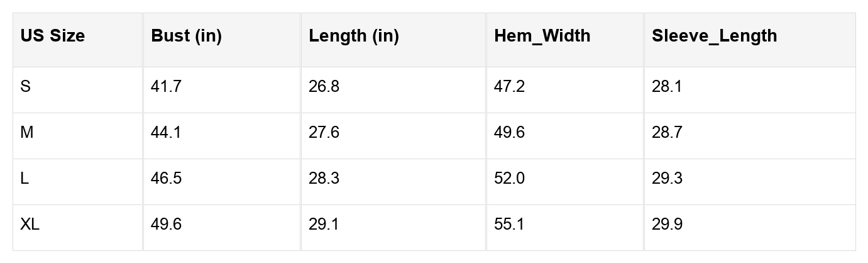This screenshot has width=868, height=263.
Task: Select the Hem_Width column header
Action: pyautogui.click(x=542, y=36)
